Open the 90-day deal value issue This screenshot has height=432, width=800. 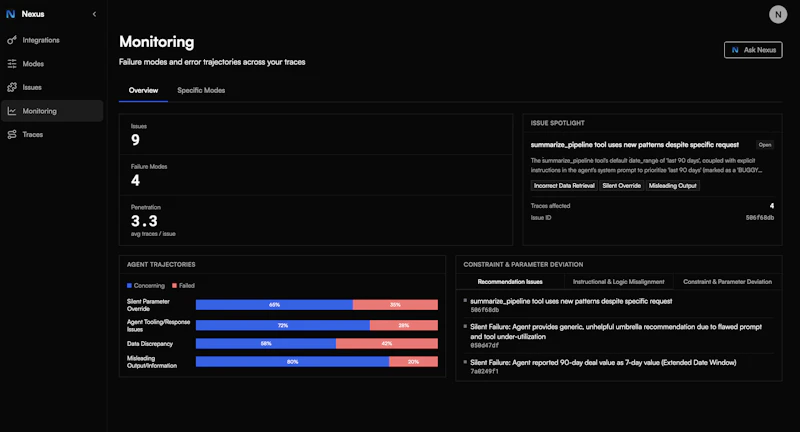(x=603, y=363)
